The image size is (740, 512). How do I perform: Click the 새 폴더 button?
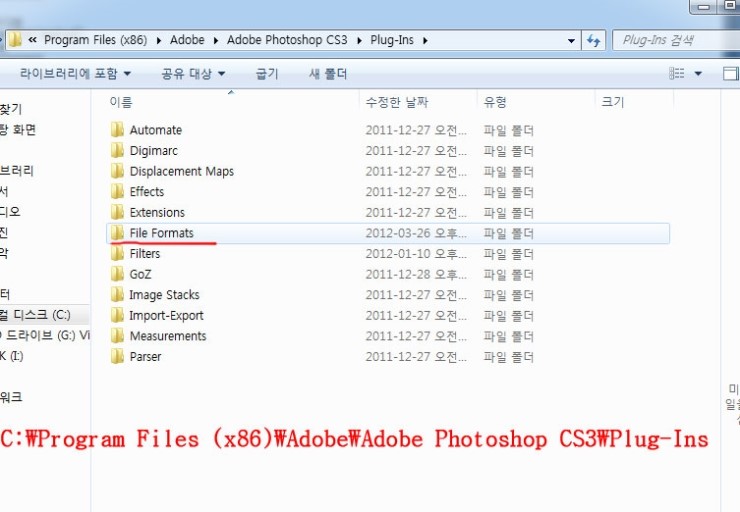328,74
